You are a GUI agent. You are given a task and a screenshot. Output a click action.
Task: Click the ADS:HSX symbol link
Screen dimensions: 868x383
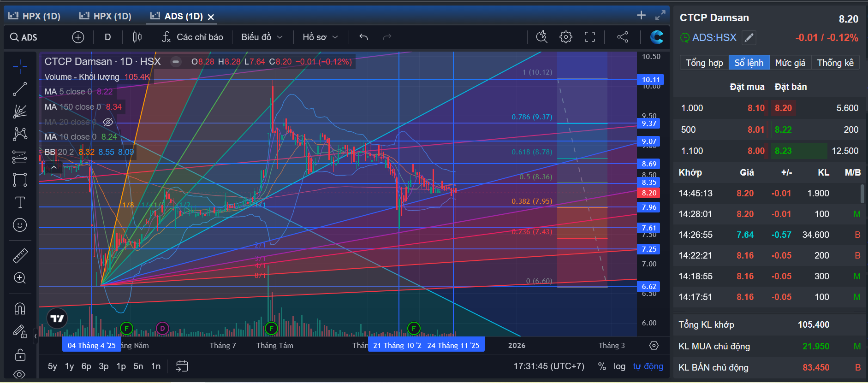click(714, 38)
